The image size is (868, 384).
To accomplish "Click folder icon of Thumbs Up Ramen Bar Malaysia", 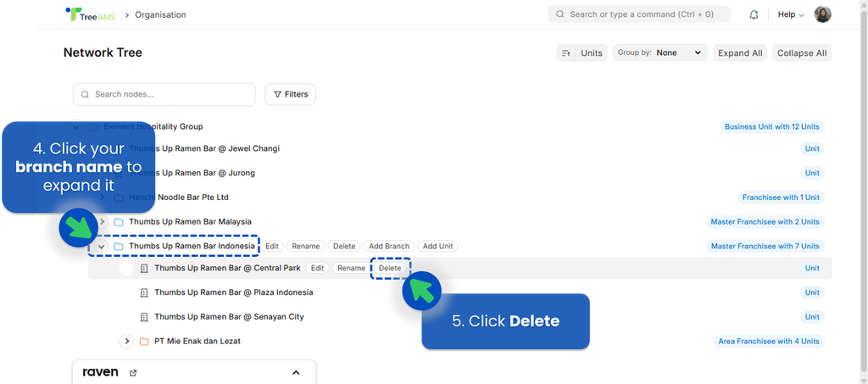I will pyautogui.click(x=119, y=222).
